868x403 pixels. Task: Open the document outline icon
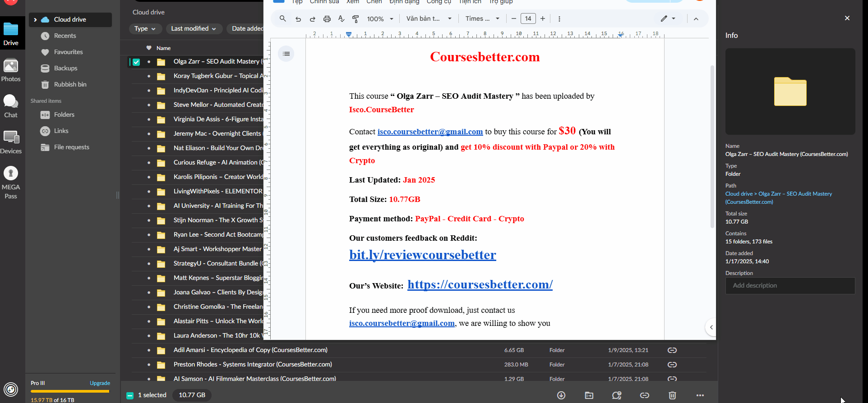(286, 54)
